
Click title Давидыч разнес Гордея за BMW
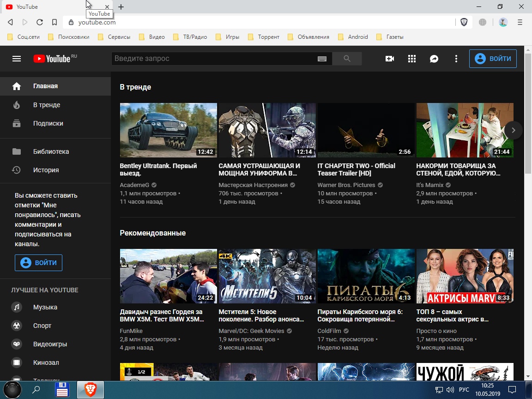coord(162,315)
